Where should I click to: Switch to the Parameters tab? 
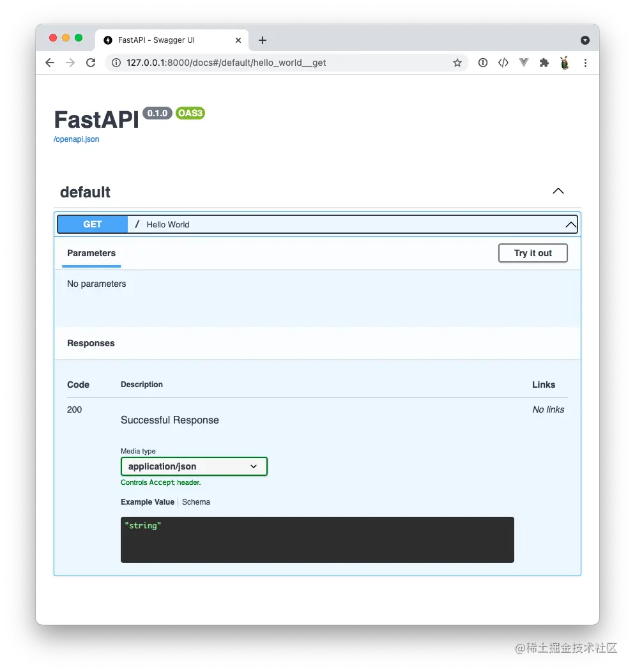(91, 253)
